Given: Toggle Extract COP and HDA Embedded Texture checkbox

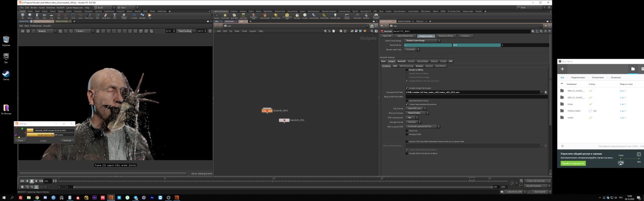Looking at the screenshot, I should pyautogui.click(x=407, y=141).
